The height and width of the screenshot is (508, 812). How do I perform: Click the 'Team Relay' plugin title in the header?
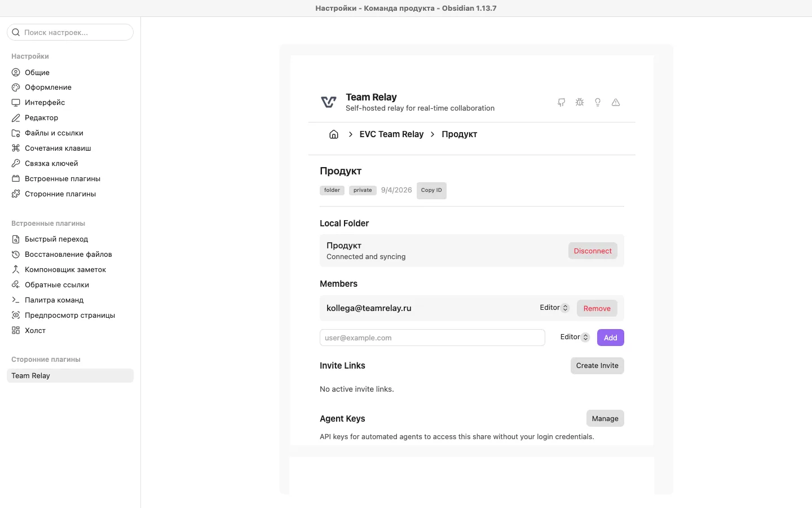(x=371, y=97)
